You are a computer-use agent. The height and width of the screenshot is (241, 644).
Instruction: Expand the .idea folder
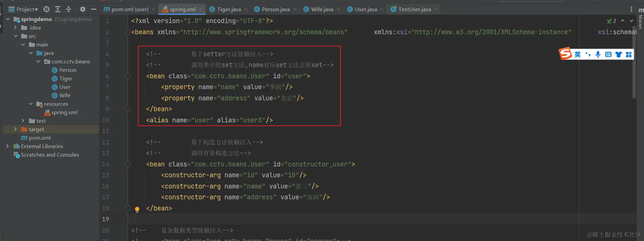tap(15, 27)
